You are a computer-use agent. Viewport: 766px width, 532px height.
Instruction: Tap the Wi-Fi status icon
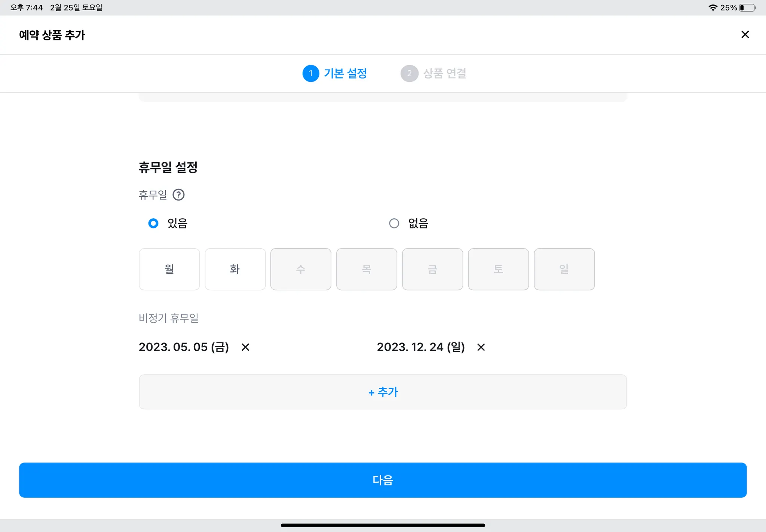[713, 8]
